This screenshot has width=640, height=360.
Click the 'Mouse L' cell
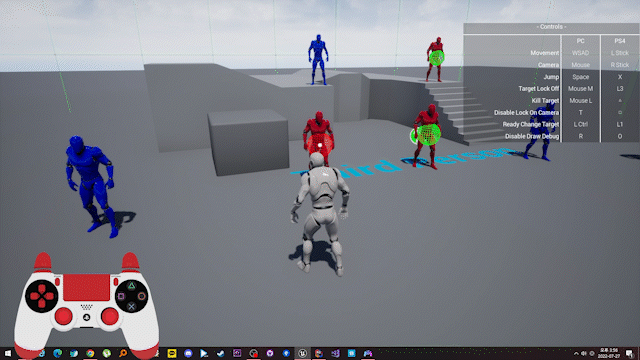tap(580, 100)
